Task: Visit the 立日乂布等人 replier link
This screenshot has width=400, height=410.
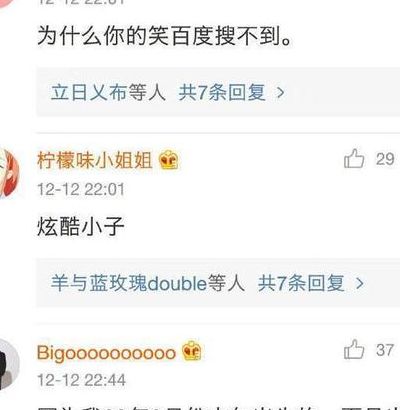Action: [x=108, y=92]
